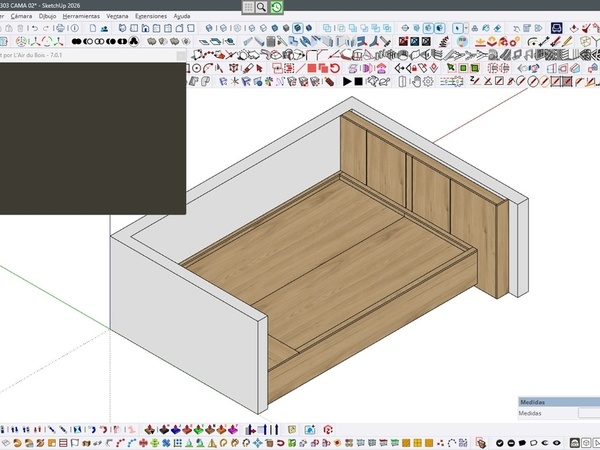Click the Undo arrow in the toolbar
Image resolution: width=600 pixels, height=450 pixels.
[34, 29]
